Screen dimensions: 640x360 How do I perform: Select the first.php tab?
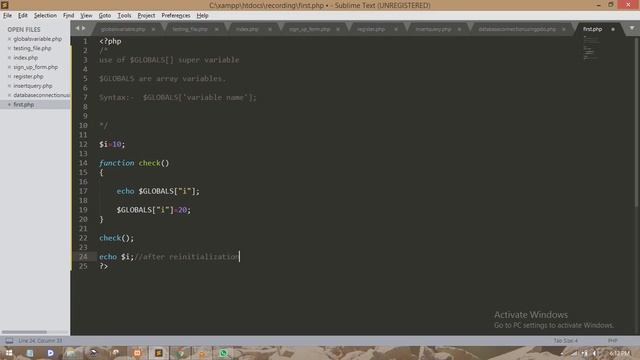coord(592,29)
